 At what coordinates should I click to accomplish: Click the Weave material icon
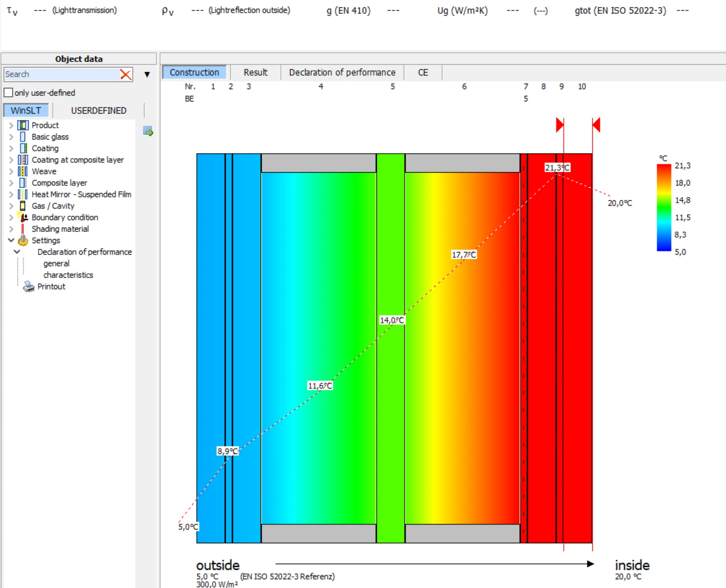(23, 171)
